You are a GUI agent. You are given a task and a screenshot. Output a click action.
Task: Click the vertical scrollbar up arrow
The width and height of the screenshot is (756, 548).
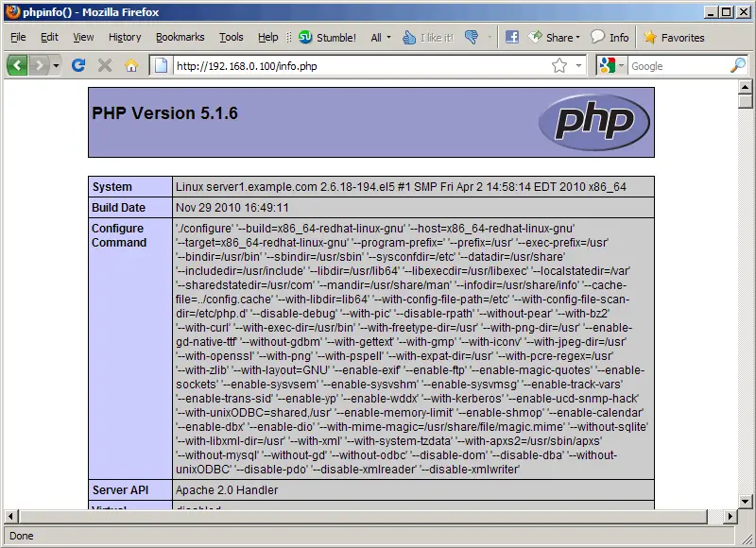pos(745,87)
